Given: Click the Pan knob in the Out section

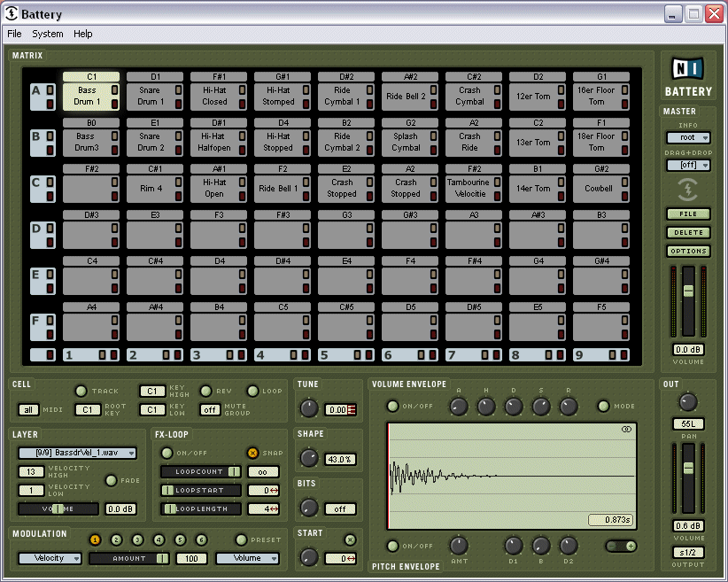Looking at the screenshot, I should [x=688, y=402].
